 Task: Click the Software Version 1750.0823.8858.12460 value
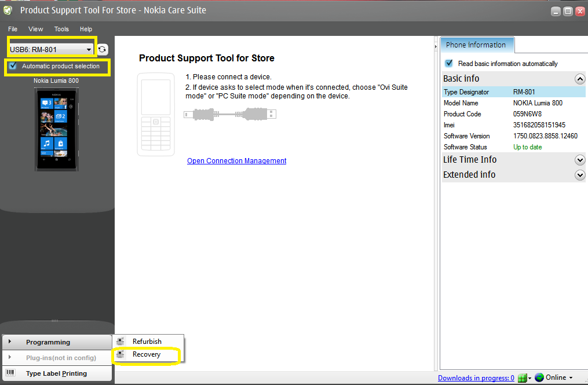tap(545, 136)
